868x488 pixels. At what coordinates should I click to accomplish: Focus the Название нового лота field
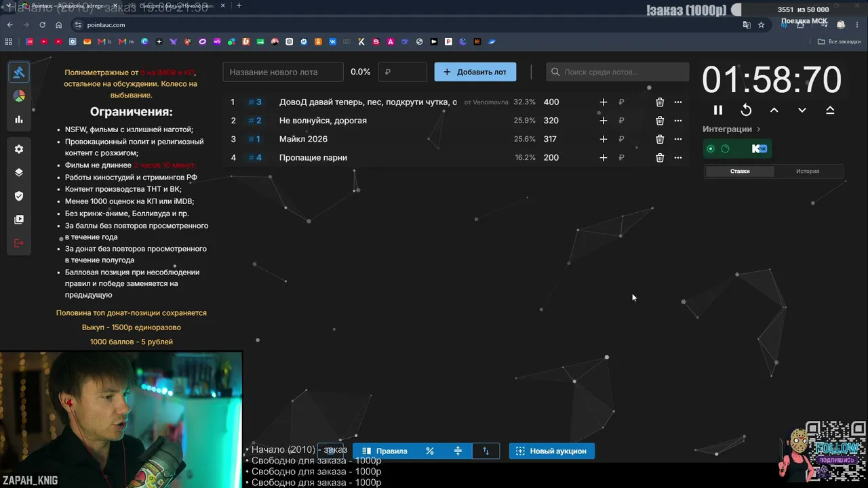click(x=283, y=72)
